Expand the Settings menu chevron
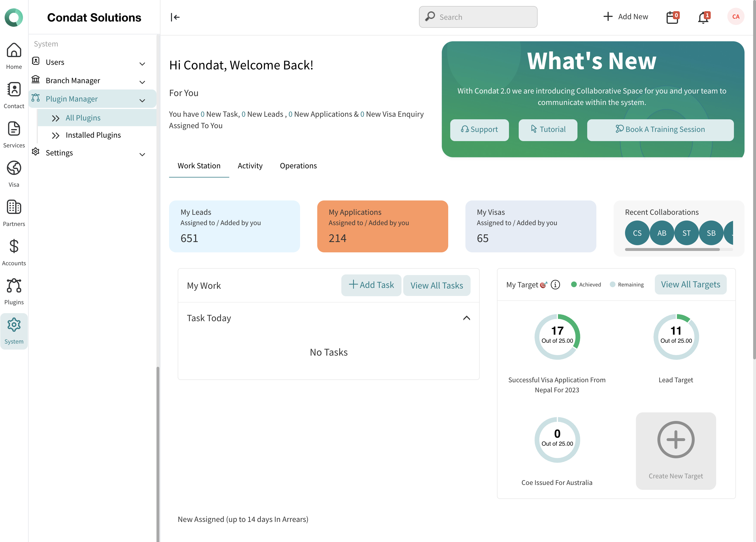 pos(142,155)
